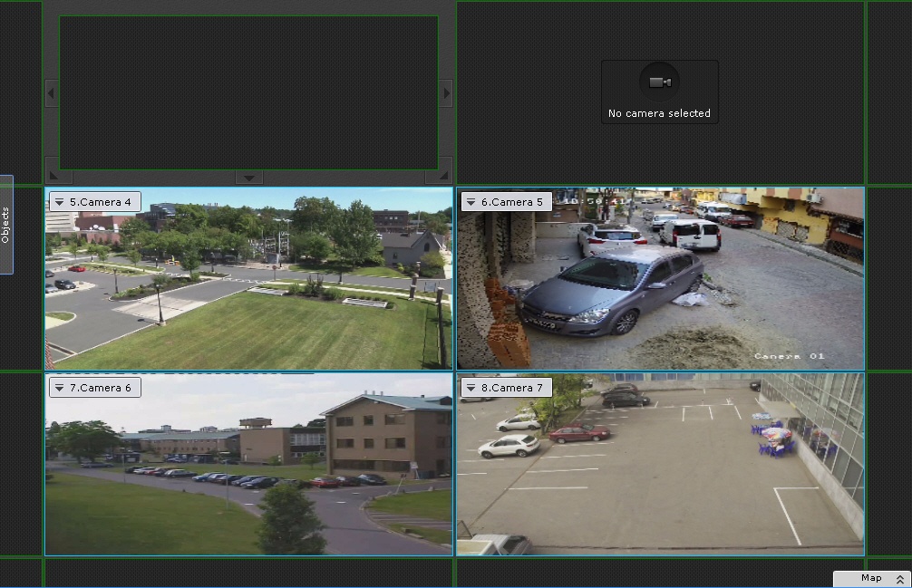Click the bottom-right corner resize handle

[442, 176]
